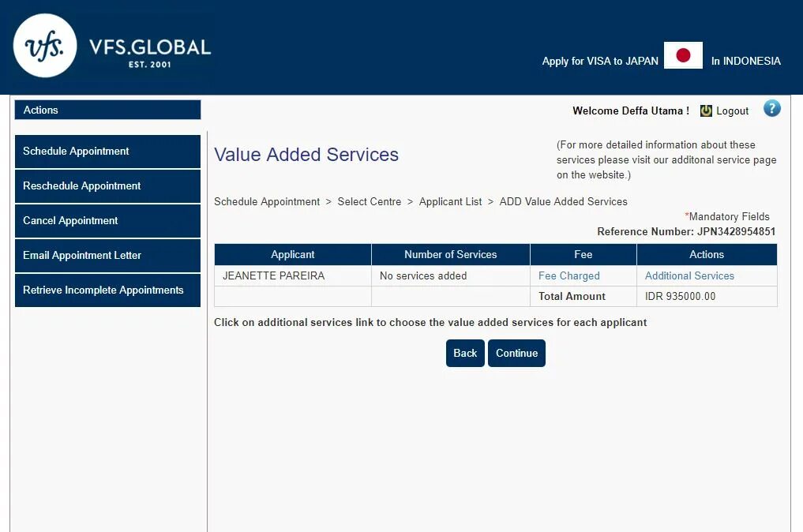Click the VFS.GLOBAL EST. 2001 wordmark
The width and height of the screenshot is (803, 532).
click(150, 52)
